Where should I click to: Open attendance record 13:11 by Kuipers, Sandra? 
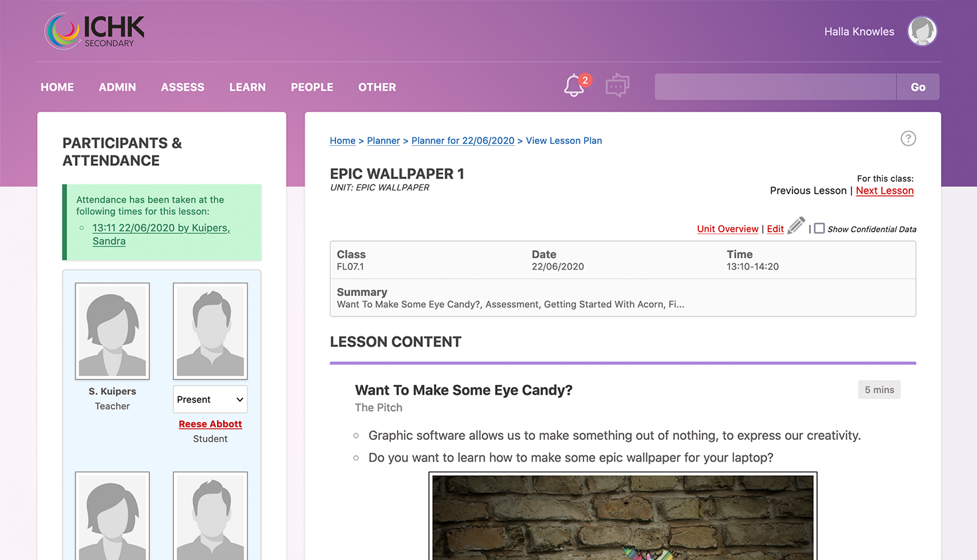pos(161,234)
